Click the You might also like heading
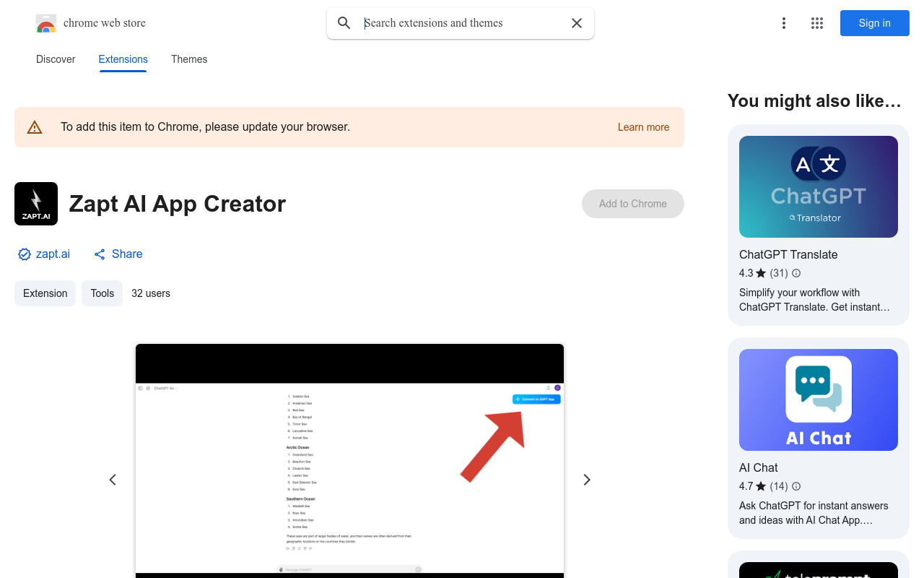This screenshot has height=578, width=924. click(x=814, y=101)
